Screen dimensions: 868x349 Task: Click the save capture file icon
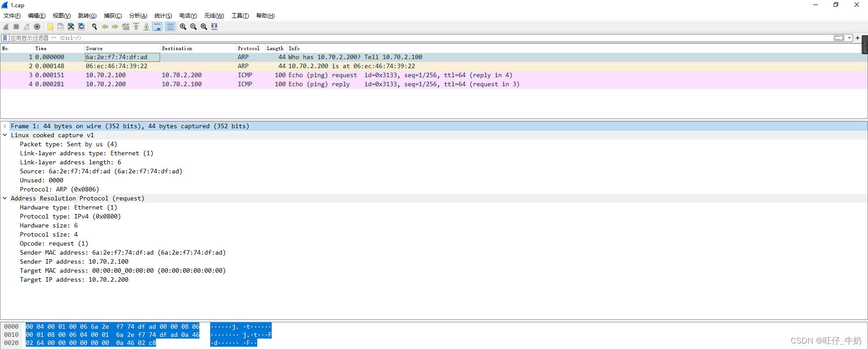tap(61, 27)
